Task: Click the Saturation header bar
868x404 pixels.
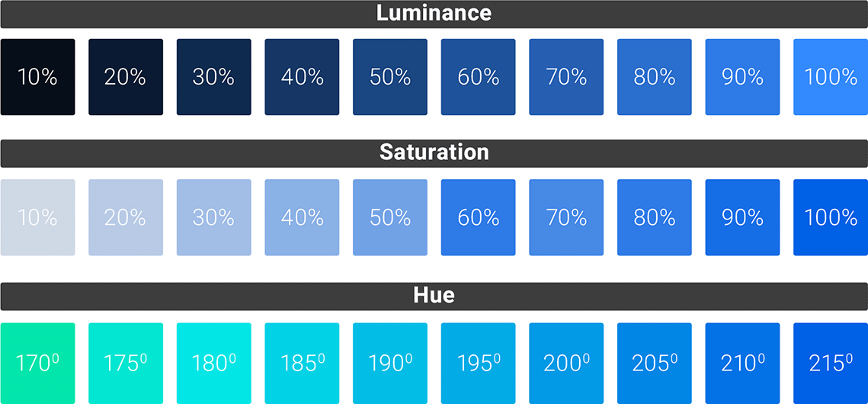Action: [x=434, y=153]
